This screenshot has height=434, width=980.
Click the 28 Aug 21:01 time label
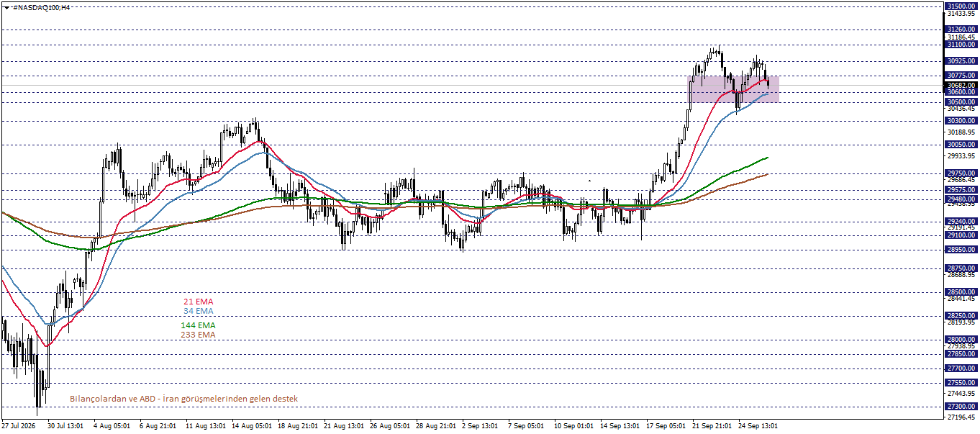(x=435, y=426)
